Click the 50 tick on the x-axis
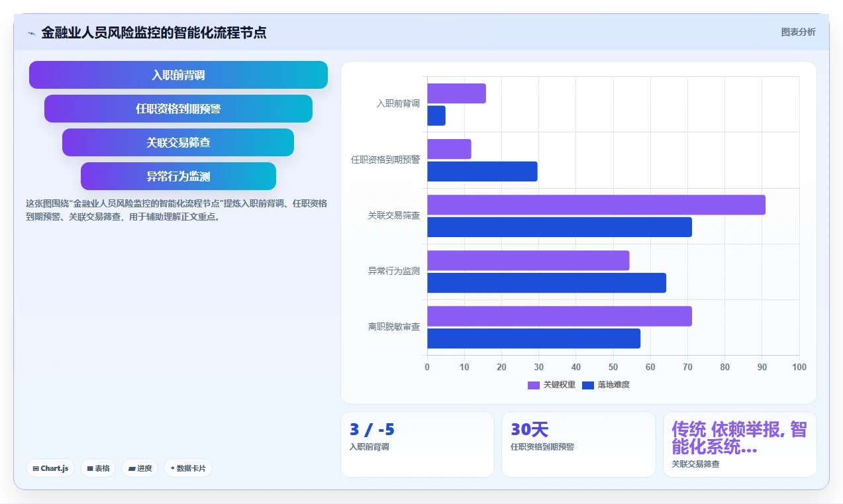 point(613,368)
